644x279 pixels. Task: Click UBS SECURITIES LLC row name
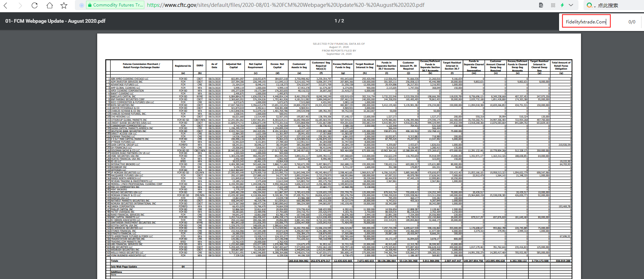122,247
